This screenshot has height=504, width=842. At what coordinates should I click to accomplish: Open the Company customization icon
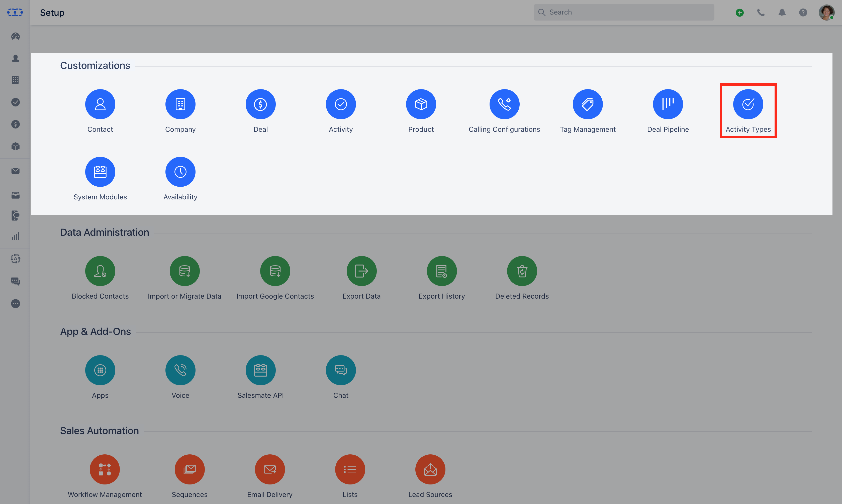180,104
